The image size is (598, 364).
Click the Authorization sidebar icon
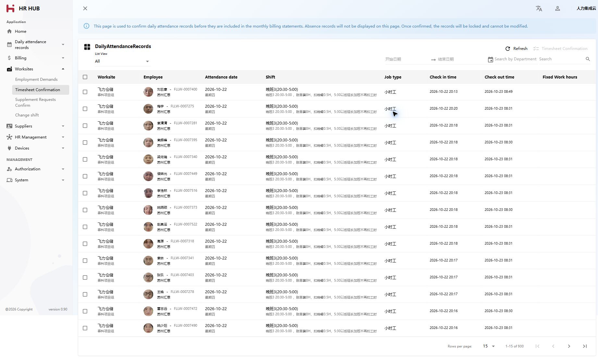(9, 169)
